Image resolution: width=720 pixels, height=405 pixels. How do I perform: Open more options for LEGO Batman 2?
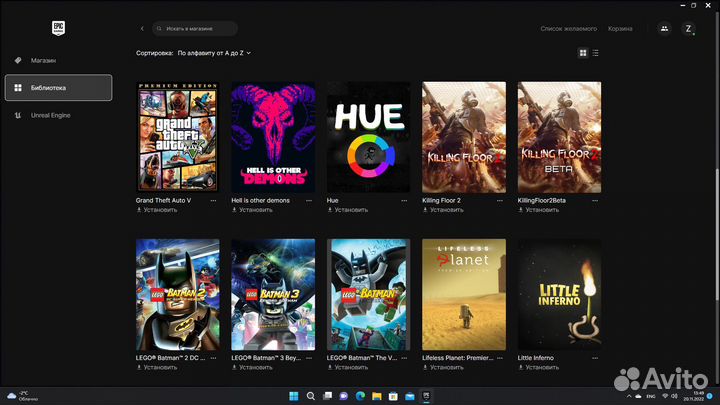tap(214, 358)
